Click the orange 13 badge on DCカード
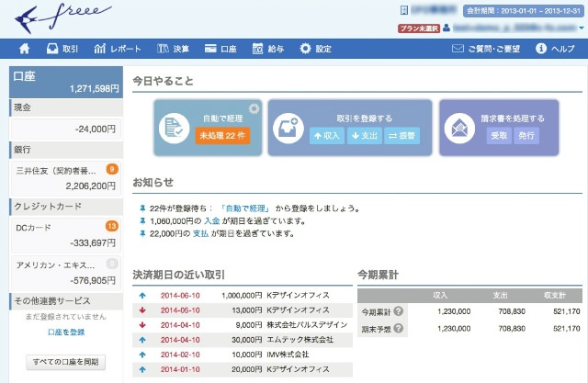Viewport: 588px width, 383px height. pos(112,226)
